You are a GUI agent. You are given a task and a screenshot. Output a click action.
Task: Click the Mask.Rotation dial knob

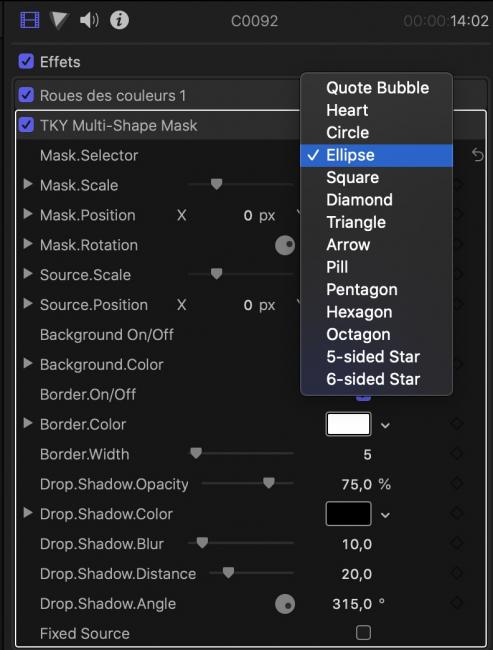[x=285, y=245]
